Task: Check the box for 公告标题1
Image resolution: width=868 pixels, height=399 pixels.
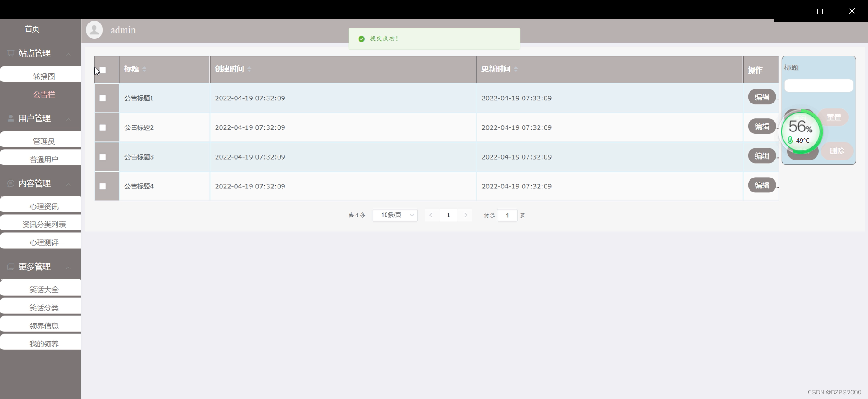Action: coord(103,98)
